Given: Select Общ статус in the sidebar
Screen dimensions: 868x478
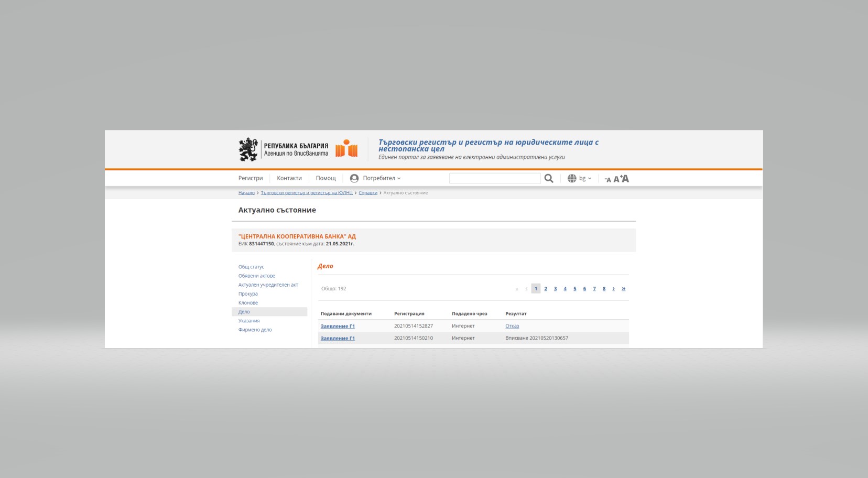Looking at the screenshot, I should coord(251,267).
